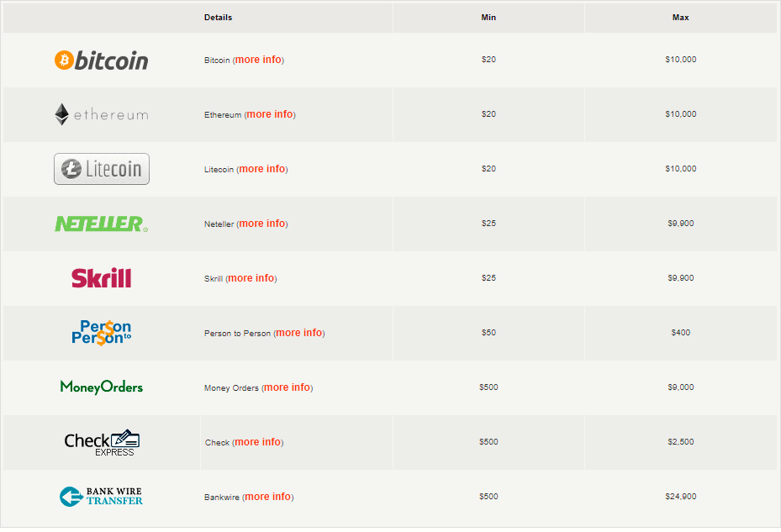Select Bankwire $500 minimum cell
This screenshot has width=781, height=532.
coord(488,497)
